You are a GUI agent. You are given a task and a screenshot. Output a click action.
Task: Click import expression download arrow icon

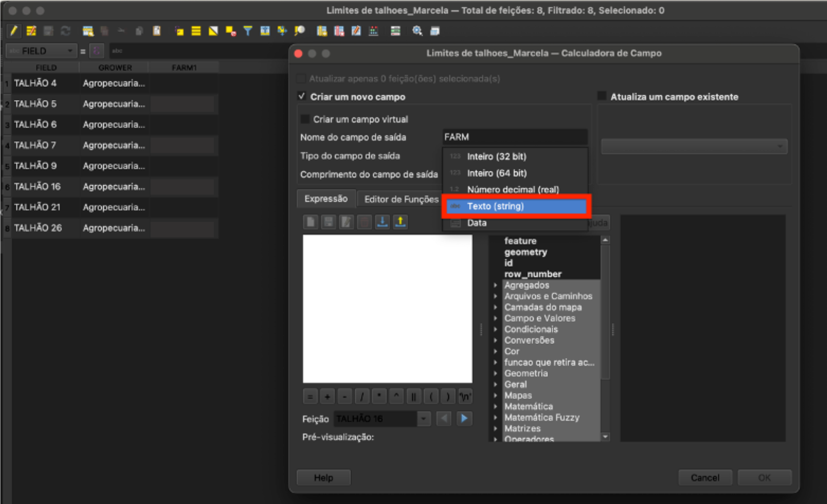[382, 222]
